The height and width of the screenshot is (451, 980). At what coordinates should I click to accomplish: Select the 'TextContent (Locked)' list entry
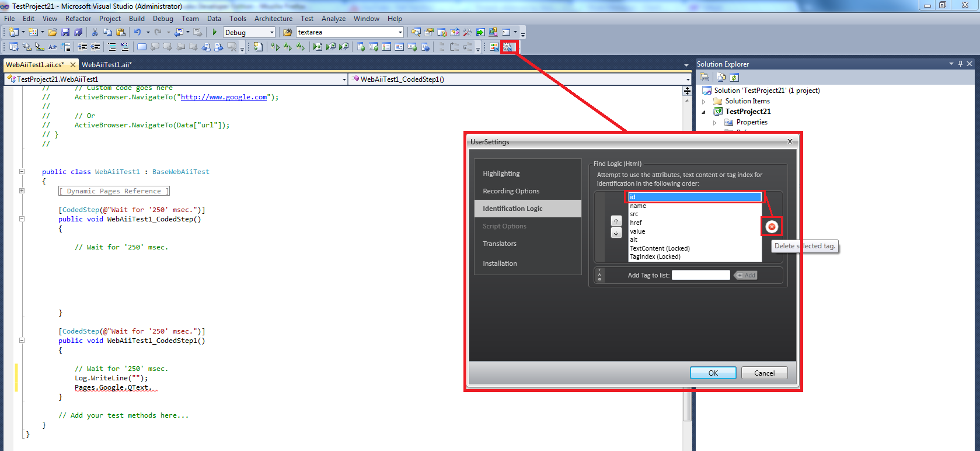pos(695,248)
